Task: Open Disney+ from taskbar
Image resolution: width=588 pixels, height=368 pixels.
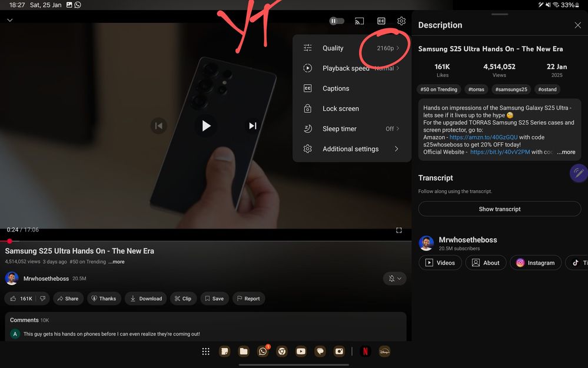Action: [384, 352]
